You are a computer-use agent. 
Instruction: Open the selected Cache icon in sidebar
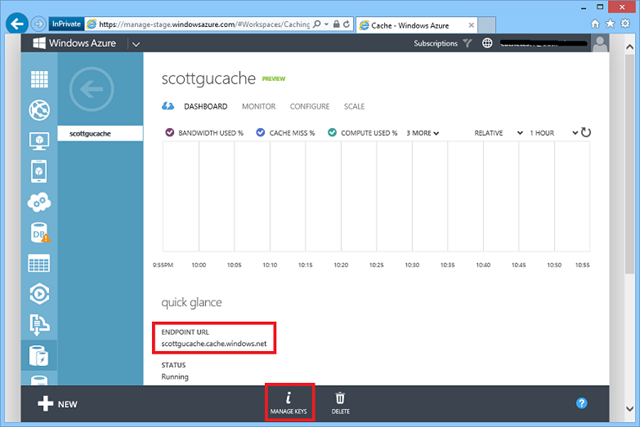click(x=39, y=356)
